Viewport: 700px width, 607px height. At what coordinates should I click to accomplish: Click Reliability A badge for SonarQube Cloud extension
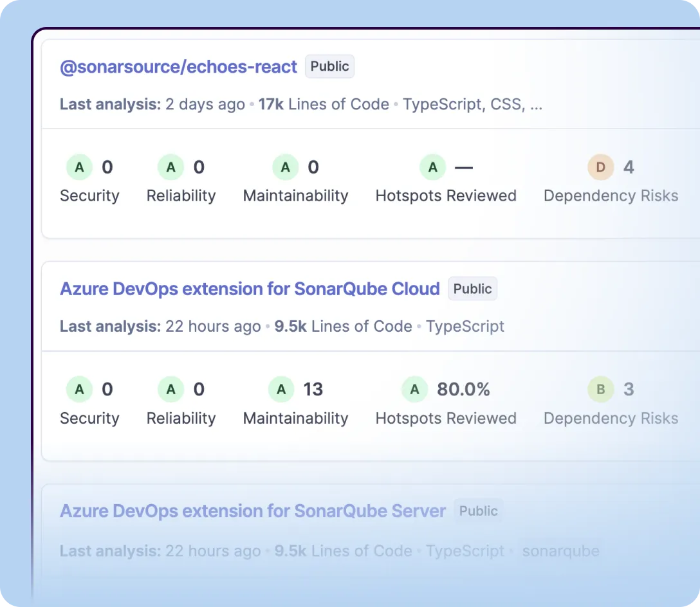pos(170,390)
